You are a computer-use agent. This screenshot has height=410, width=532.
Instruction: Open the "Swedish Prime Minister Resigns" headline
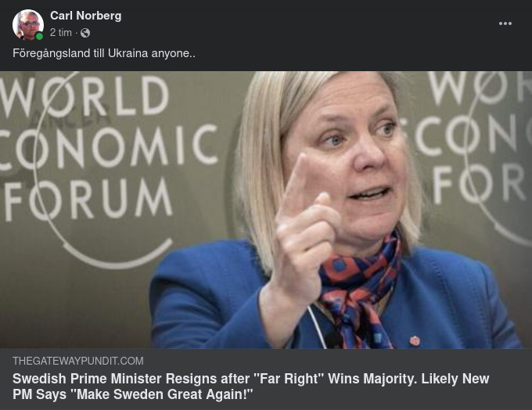[250, 387]
